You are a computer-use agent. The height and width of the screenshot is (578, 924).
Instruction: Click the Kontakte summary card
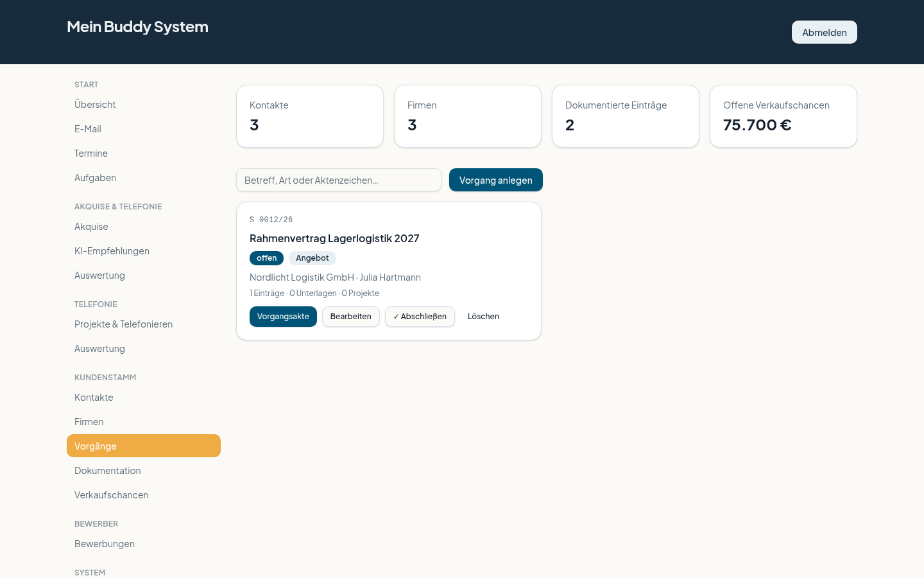(310, 116)
